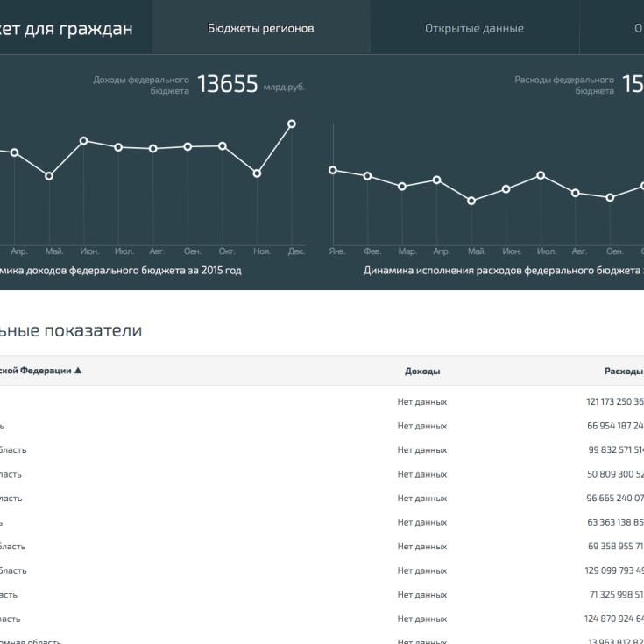Sort by the Федерации column arrow
The height and width of the screenshot is (644, 644).
tap(78, 371)
